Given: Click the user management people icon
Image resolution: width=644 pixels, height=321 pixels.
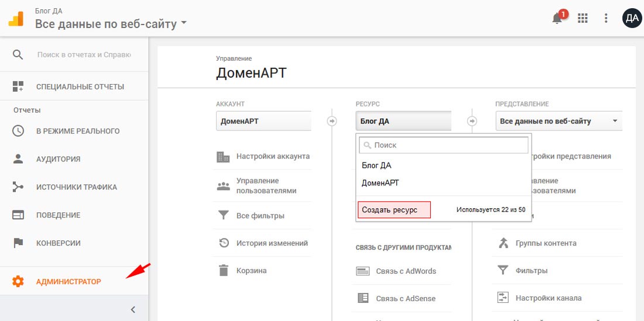Looking at the screenshot, I should click(223, 186).
